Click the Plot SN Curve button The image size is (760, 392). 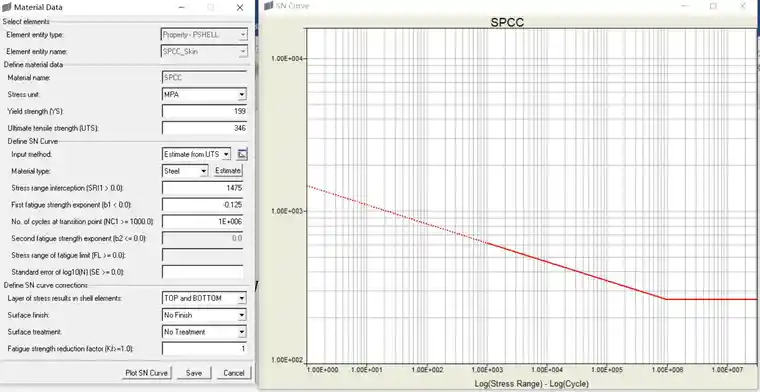146,373
